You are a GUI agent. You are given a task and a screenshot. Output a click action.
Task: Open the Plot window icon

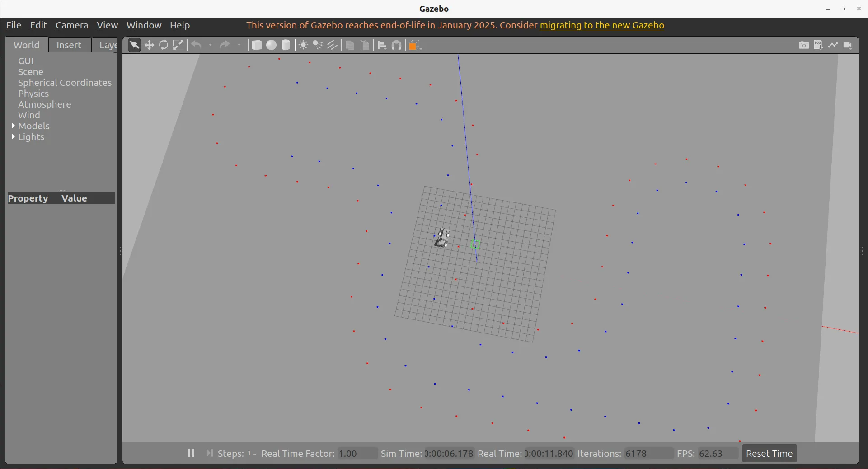click(833, 45)
